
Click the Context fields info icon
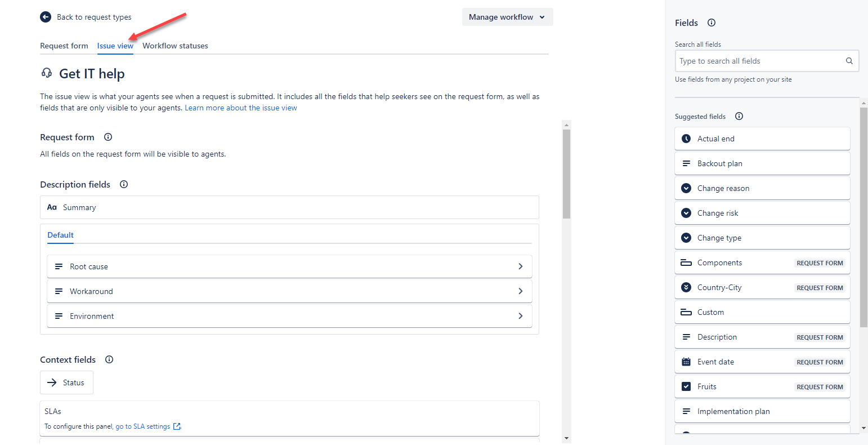[109, 359]
